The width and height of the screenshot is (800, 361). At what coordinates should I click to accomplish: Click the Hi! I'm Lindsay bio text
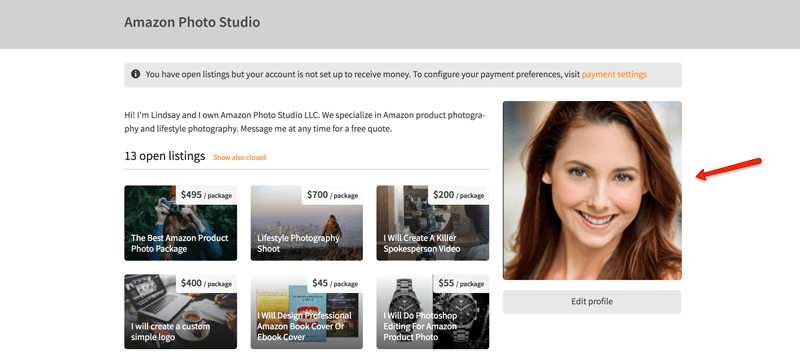tap(305, 122)
